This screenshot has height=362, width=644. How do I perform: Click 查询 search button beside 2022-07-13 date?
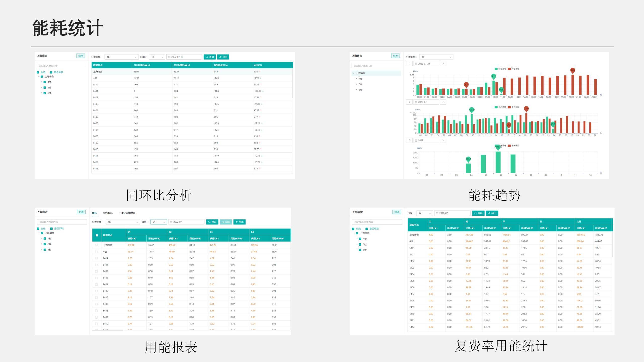[x=210, y=57]
